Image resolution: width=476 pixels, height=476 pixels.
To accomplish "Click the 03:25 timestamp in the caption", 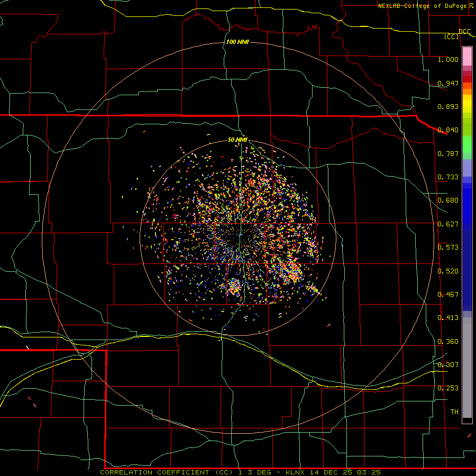I will pos(369,472).
